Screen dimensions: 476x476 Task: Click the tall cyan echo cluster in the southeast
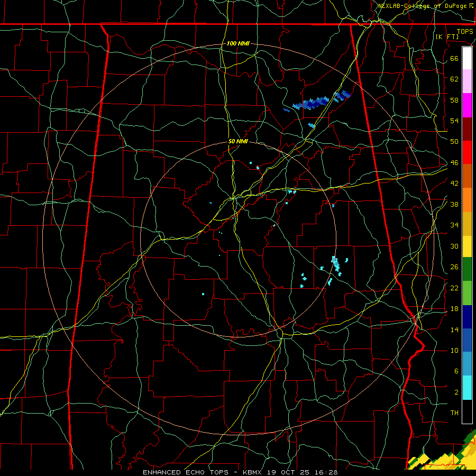335,263
